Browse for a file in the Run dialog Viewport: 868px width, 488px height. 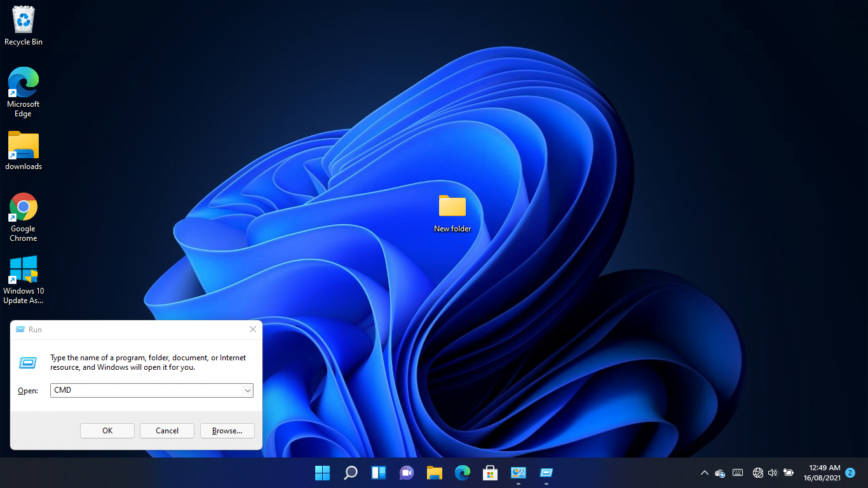pos(227,430)
